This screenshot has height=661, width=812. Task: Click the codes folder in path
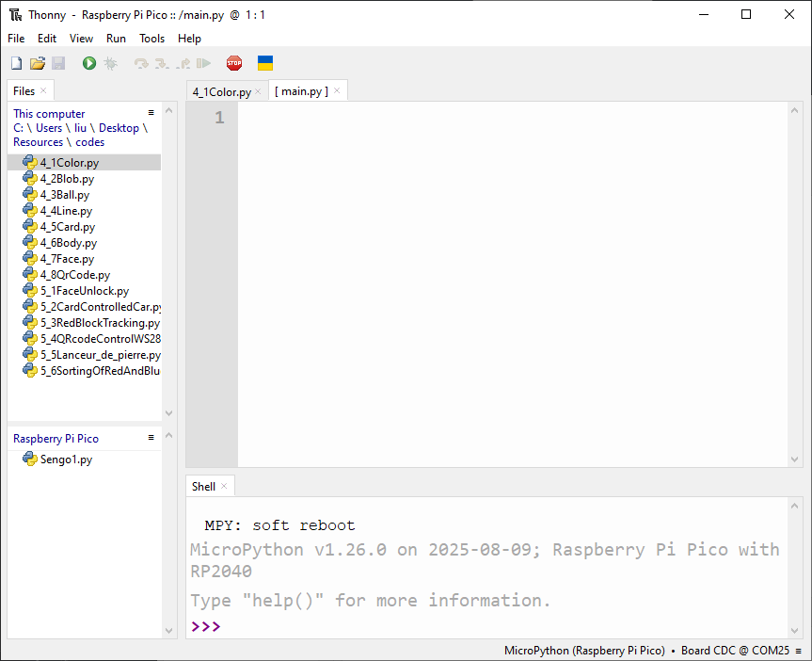(x=90, y=142)
